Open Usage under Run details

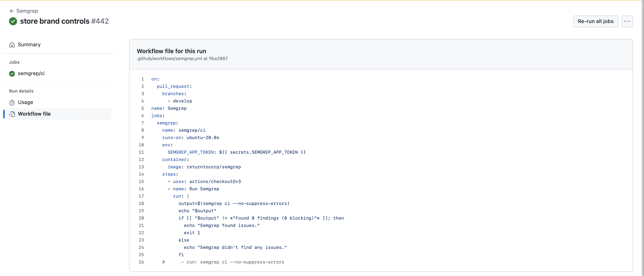point(26,102)
